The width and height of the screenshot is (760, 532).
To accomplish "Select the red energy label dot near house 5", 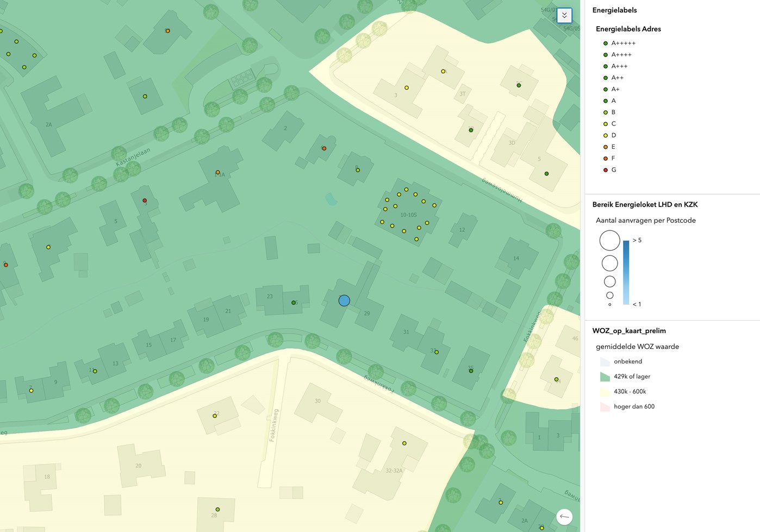I will tap(145, 201).
